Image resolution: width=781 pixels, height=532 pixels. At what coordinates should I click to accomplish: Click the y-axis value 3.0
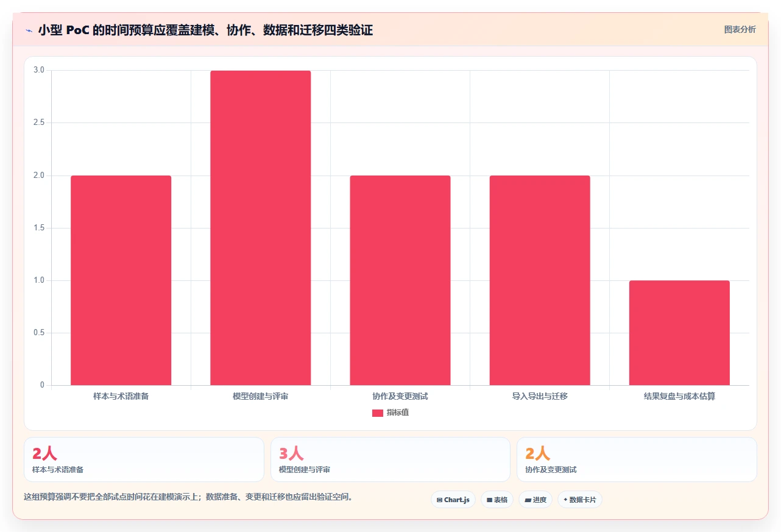click(39, 70)
